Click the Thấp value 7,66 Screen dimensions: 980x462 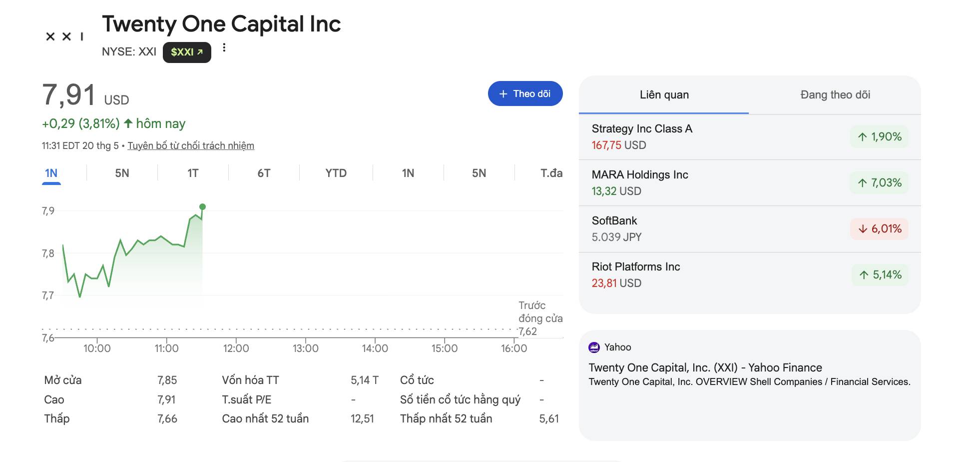(x=167, y=419)
